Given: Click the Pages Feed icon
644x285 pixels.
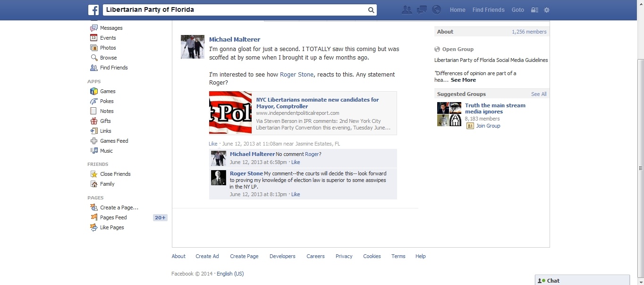Looking at the screenshot, I should (94, 217).
